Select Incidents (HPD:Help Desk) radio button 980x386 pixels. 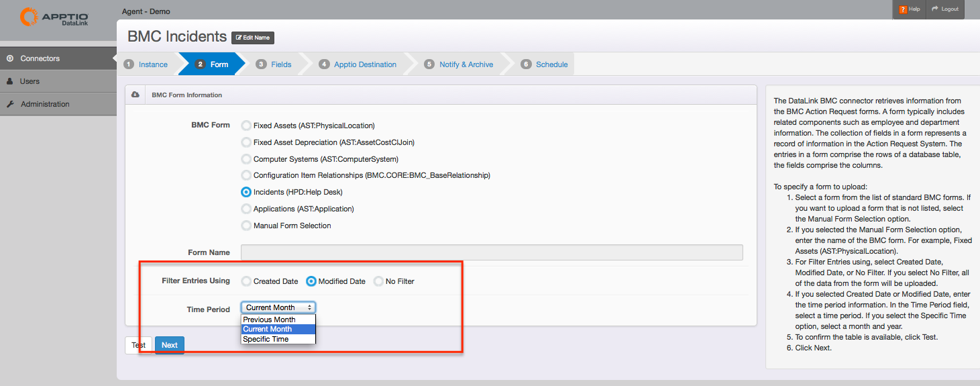(246, 192)
